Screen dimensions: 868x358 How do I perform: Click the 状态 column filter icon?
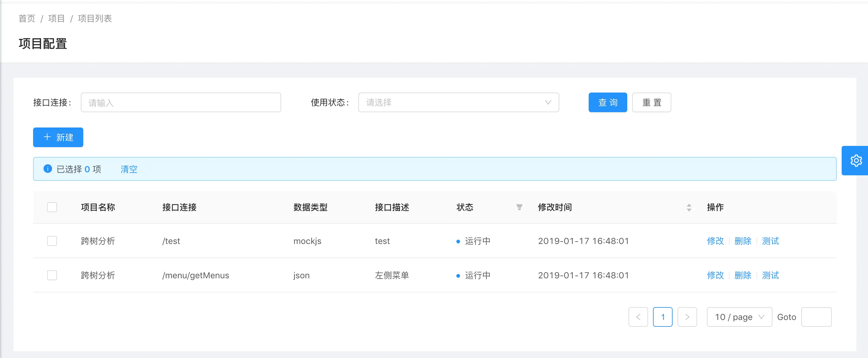[519, 207]
